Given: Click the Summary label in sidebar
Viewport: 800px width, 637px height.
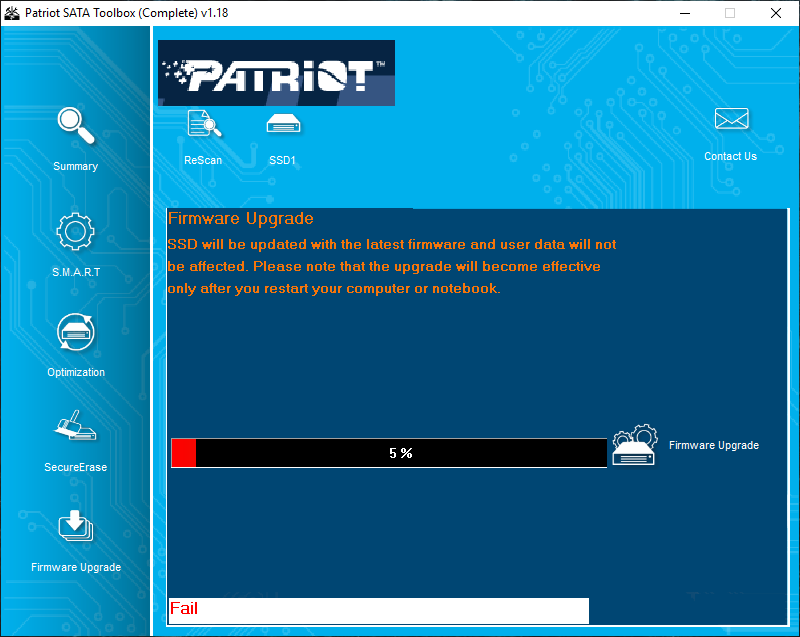Looking at the screenshot, I should (x=76, y=166).
